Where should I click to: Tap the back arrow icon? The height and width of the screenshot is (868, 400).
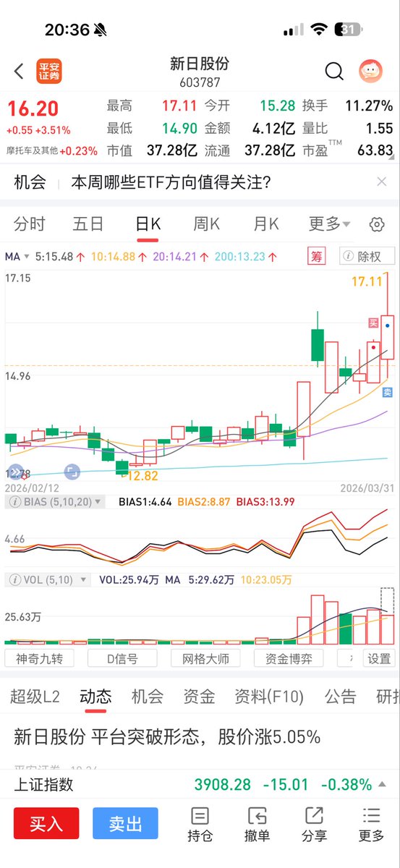19,71
